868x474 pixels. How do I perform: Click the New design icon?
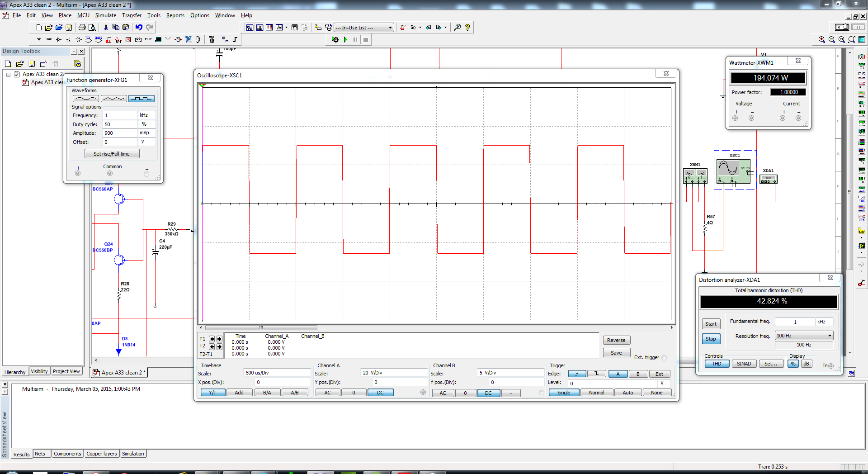click(x=39, y=28)
